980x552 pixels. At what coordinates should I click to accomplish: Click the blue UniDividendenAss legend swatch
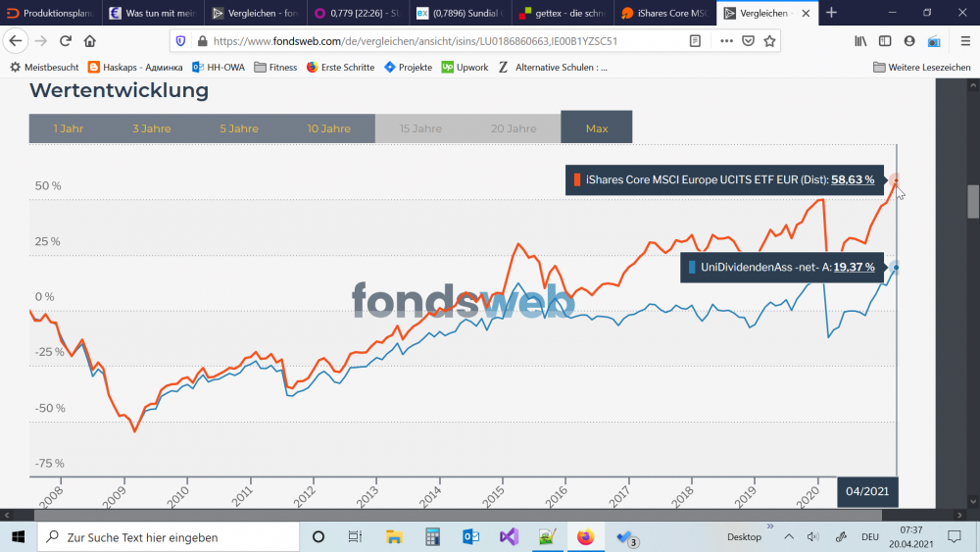pos(692,268)
